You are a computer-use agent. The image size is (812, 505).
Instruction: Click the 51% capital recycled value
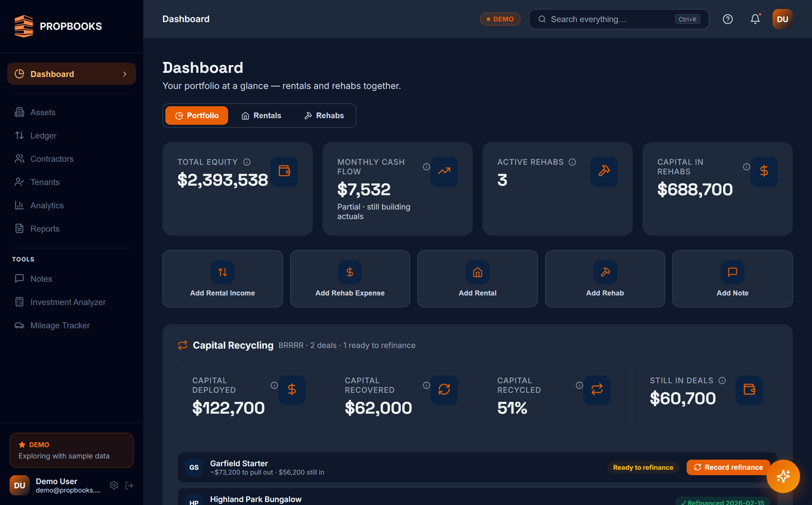[512, 408]
